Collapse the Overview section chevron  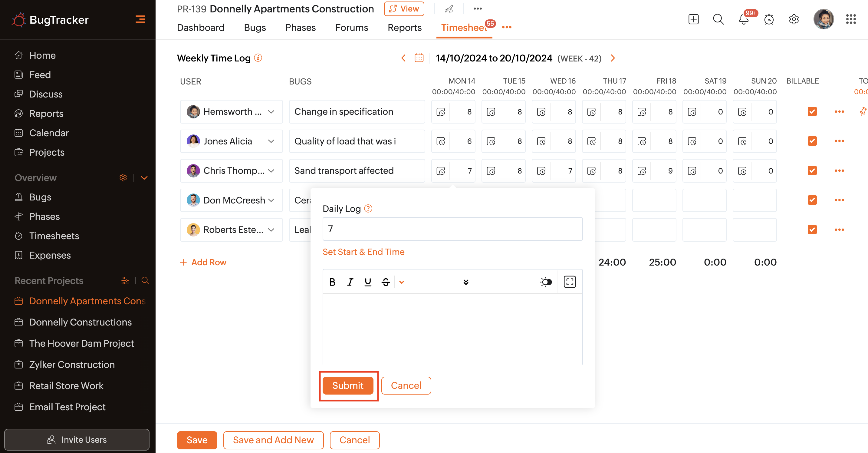pos(144,178)
